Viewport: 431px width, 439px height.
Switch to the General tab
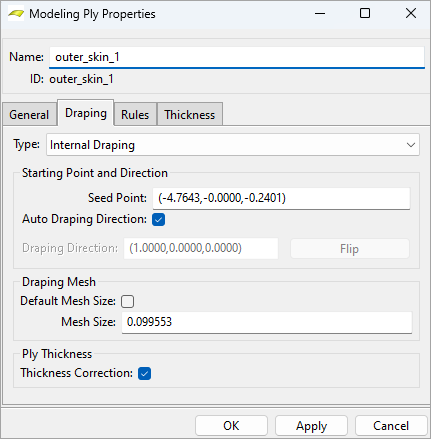29,115
